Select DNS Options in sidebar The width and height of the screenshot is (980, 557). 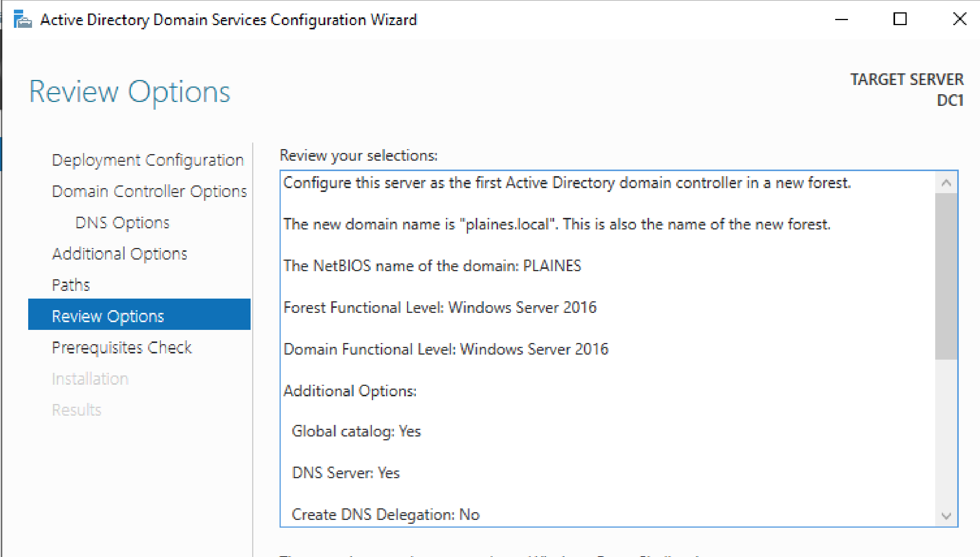(122, 222)
